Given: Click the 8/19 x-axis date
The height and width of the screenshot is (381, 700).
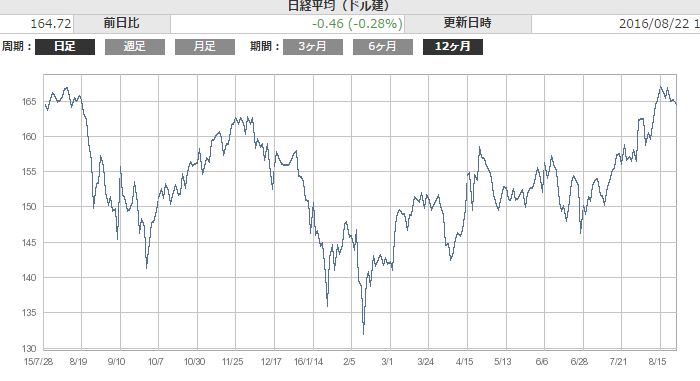Looking at the screenshot, I should click(78, 362).
